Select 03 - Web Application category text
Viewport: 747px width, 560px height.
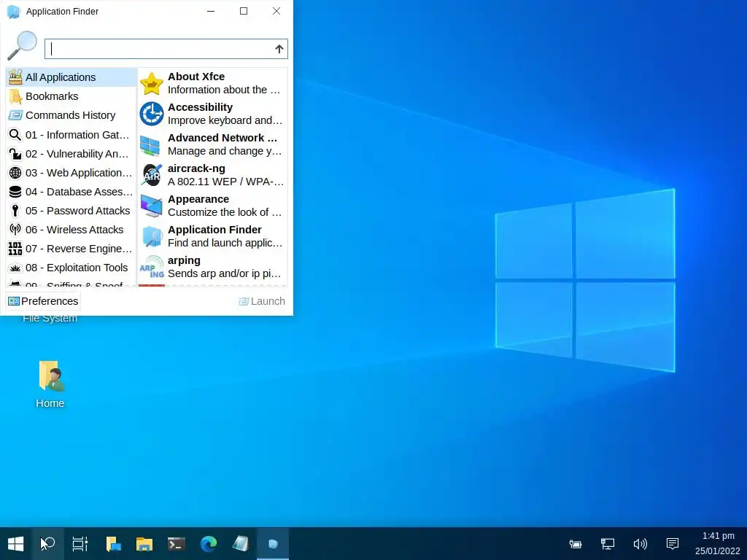click(x=79, y=173)
